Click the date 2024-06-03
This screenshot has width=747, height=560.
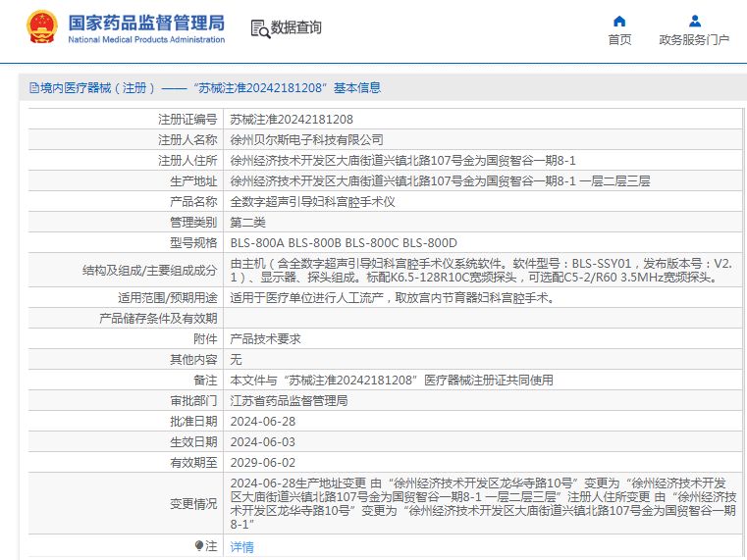[x=262, y=442]
